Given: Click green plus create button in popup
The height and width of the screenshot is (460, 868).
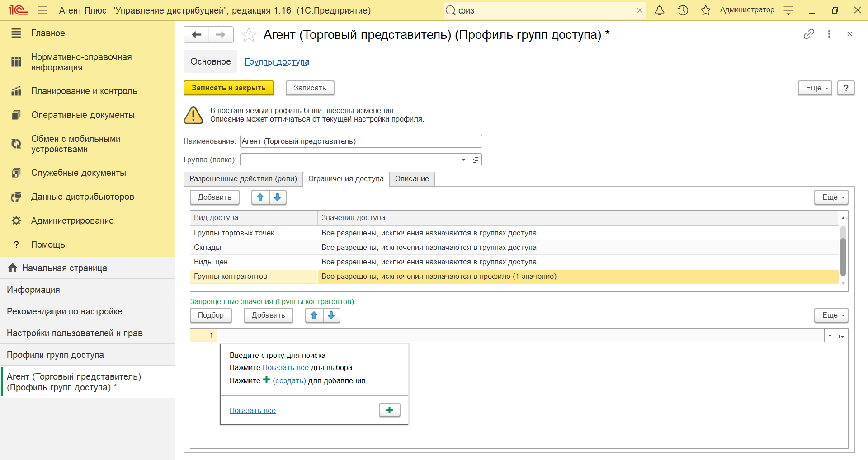Looking at the screenshot, I should 389,410.
